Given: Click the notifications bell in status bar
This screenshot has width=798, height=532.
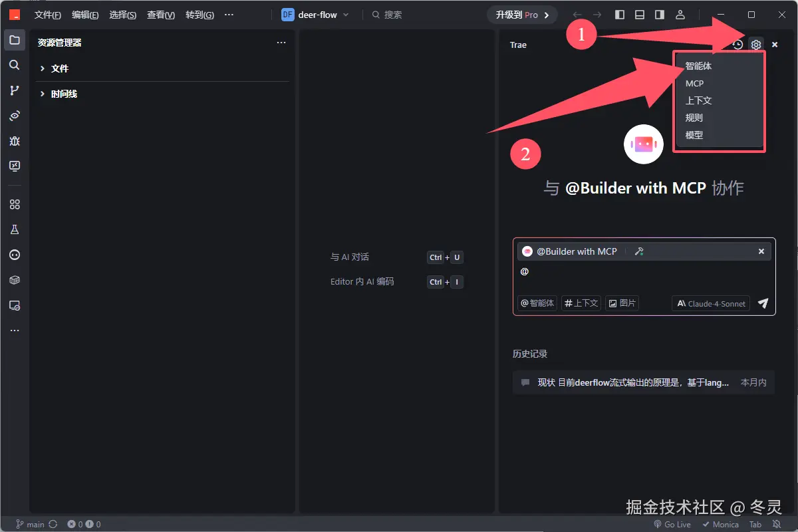Looking at the screenshot, I should [777, 524].
